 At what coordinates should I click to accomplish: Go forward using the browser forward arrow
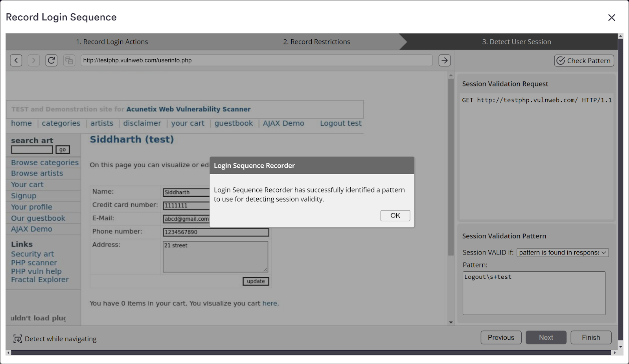click(x=33, y=60)
